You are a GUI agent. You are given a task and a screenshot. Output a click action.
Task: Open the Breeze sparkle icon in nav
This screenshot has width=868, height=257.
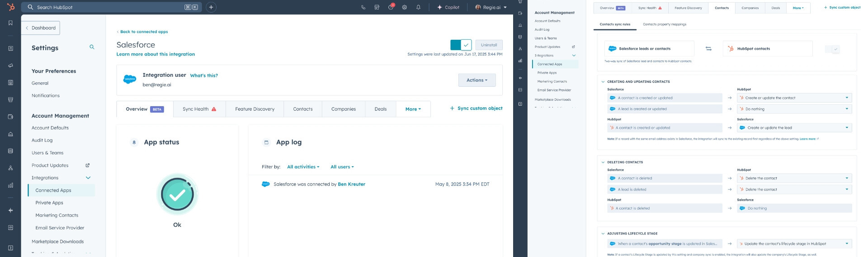pos(11,210)
